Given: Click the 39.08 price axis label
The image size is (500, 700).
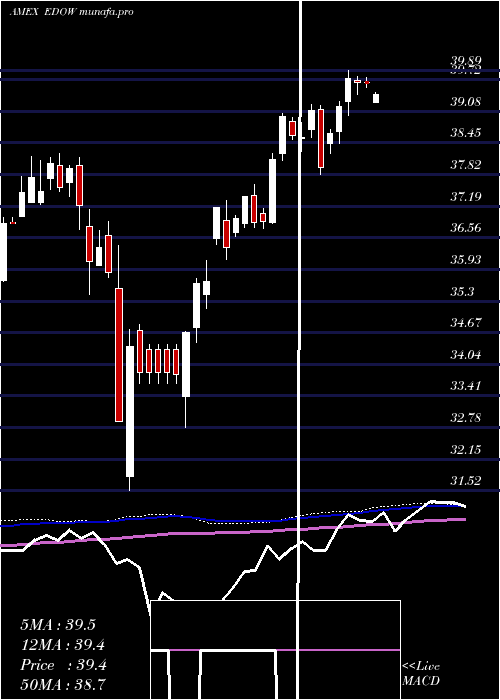Looking at the screenshot, I should [465, 101].
